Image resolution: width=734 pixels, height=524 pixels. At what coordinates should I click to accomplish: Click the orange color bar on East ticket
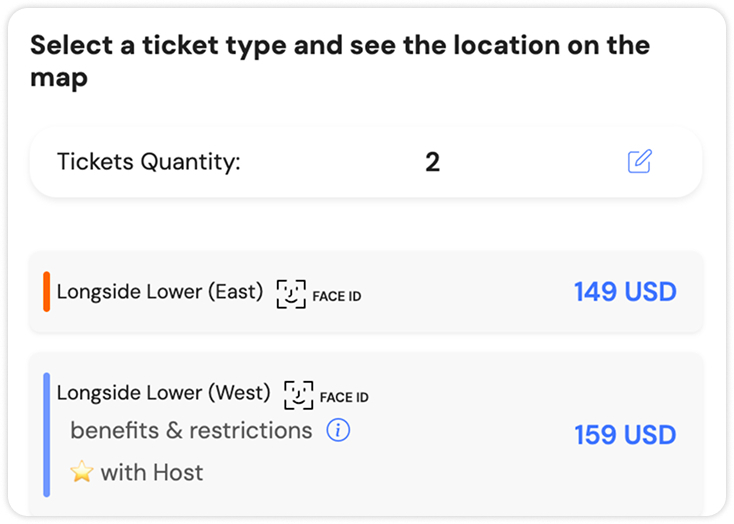tap(46, 292)
